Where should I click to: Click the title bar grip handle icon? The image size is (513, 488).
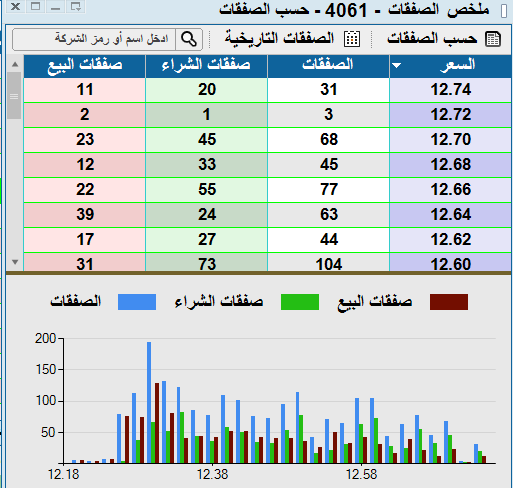pyautogui.click(x=504, y=10)
